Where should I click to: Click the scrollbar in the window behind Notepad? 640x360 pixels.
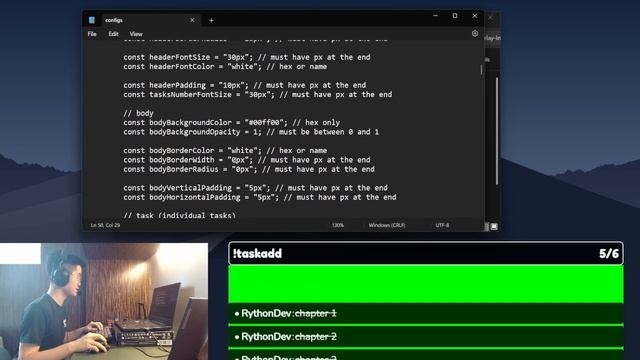click(497, 131)
